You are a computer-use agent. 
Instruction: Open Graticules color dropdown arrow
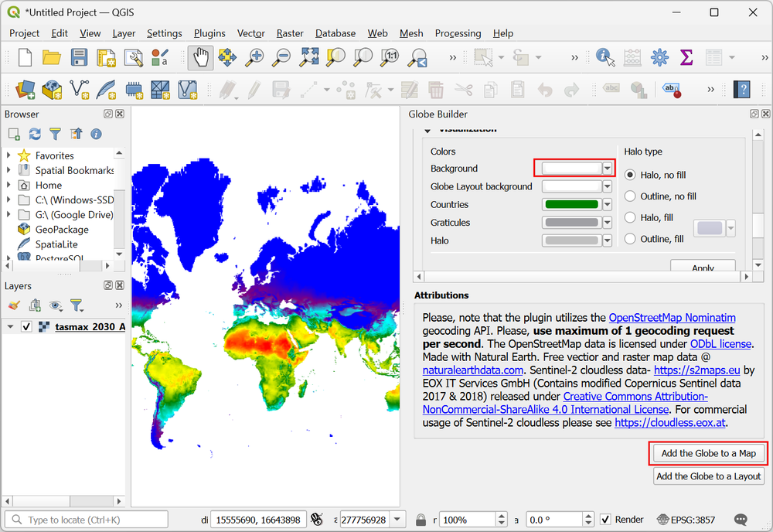click(608, 223)
